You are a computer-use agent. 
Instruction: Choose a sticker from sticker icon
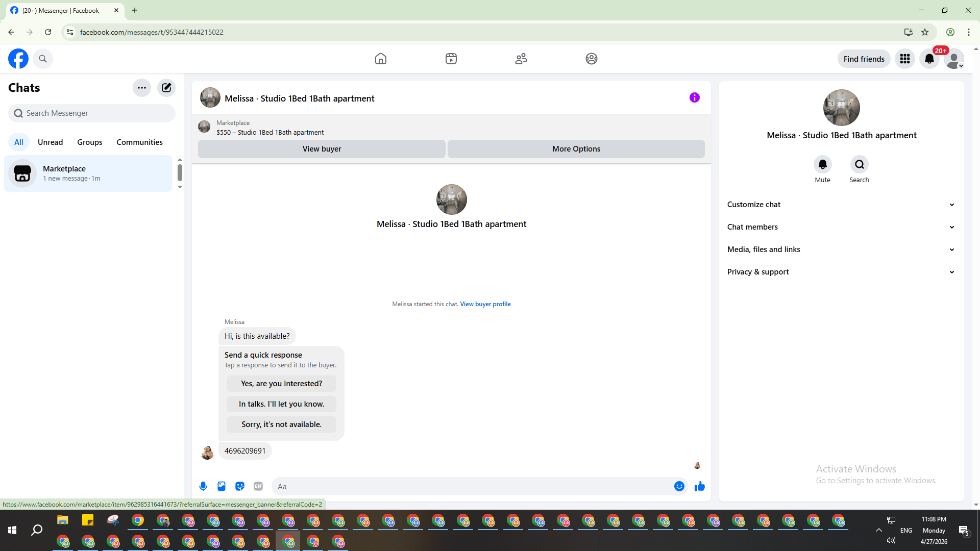pyautogui.click(x=240, y=486)
